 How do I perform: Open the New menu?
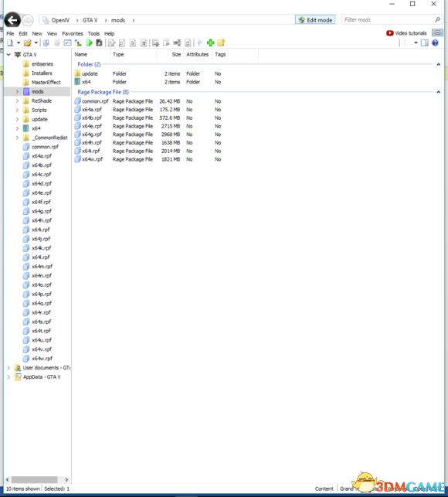coord(37,33)
